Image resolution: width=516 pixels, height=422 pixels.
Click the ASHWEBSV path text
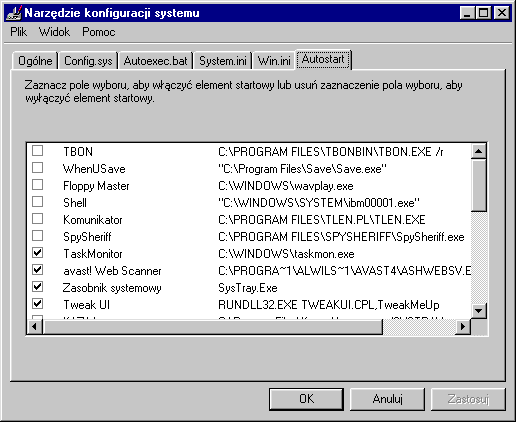pos(344,271)
